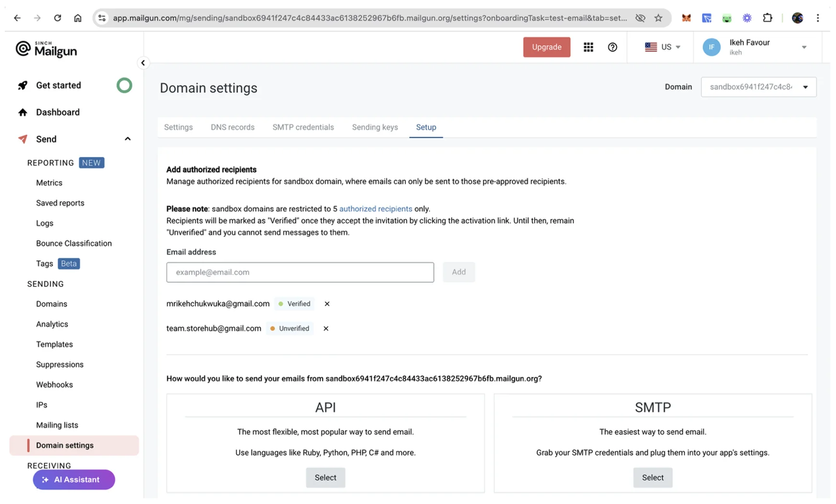Screen dimensions: 836x504
Task: Open Mailing lists in the sidebar
Action: (57, 425)
